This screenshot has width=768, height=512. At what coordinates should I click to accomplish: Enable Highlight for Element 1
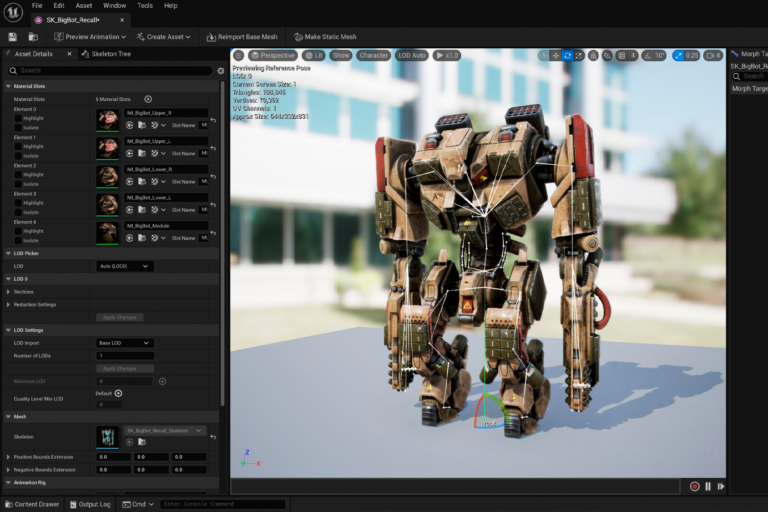(18, 146)
